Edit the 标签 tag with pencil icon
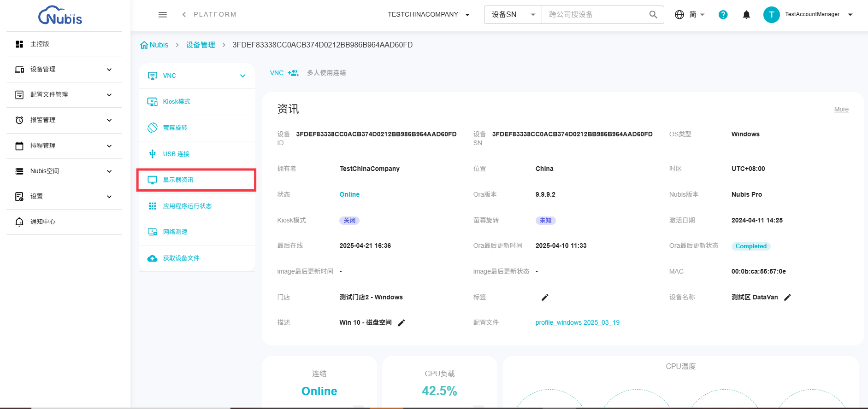The height and width of the screenshot is (409, 868). [545, 297]
